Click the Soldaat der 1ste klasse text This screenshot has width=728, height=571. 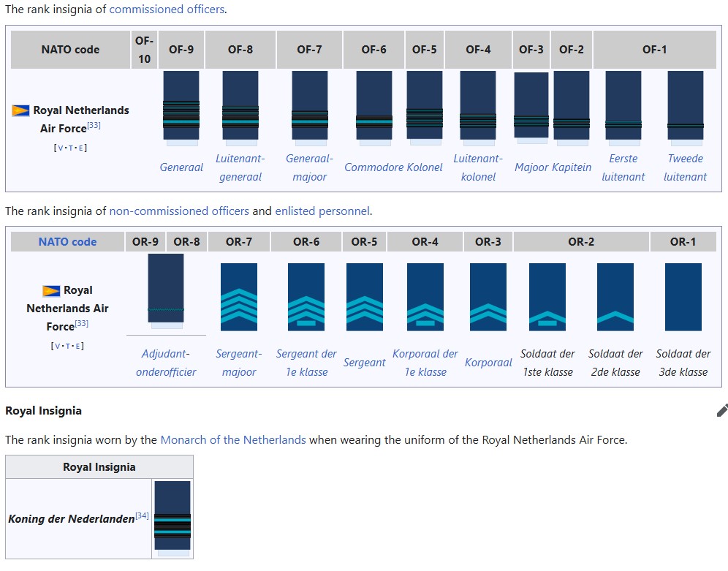(547, 363)
